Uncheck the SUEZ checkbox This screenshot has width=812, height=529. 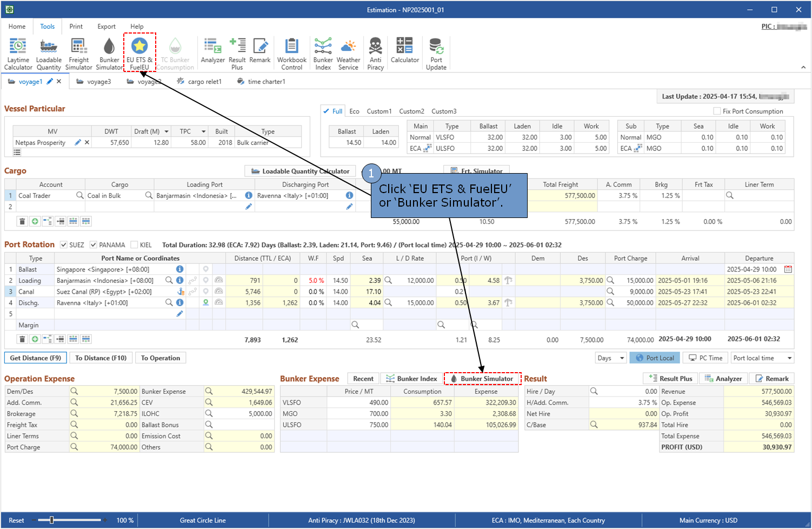pyautogui.click(x=64, y=245)
